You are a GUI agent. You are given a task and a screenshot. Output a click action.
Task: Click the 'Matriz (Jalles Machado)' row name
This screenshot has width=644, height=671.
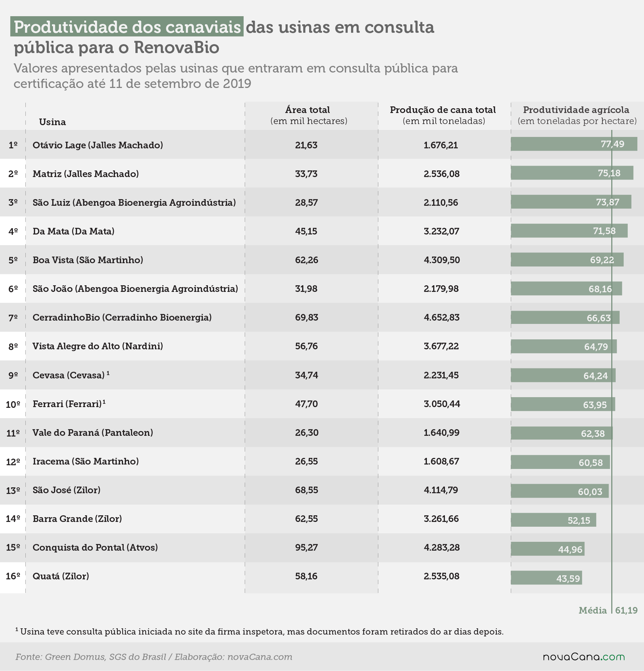coord(86,174)
